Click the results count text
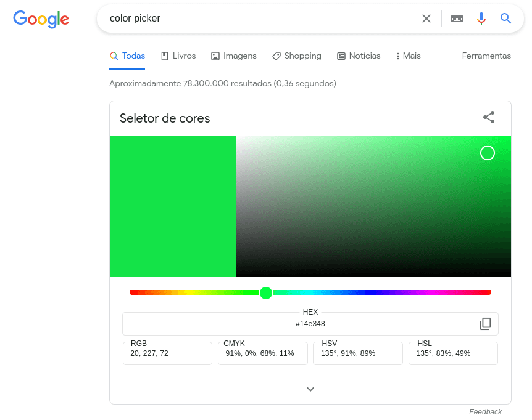Image resolution: width=532 pixels, height=420 pixels. tap(223, 83)
